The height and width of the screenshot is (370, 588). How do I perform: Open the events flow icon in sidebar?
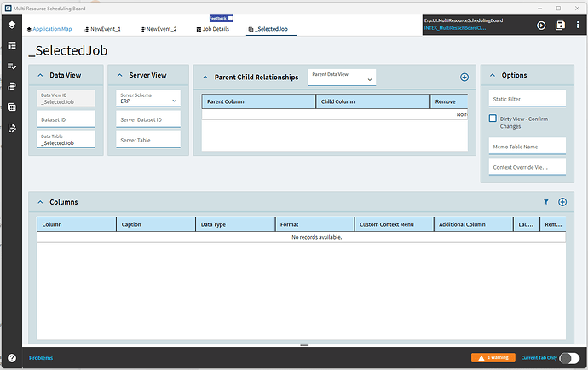click(x=12, y=87)
